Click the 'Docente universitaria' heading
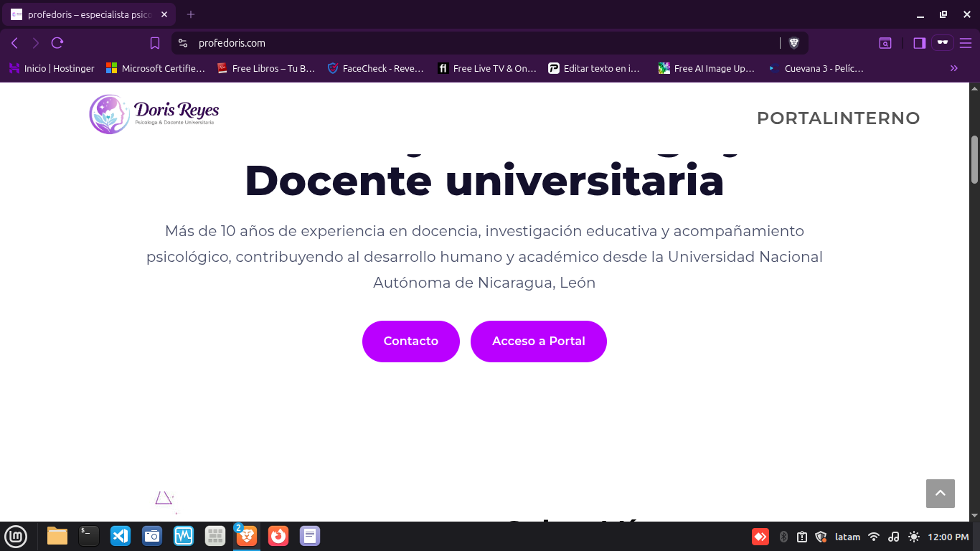The width and height of the screenshot is (980, 551). [x=484, y=181]
